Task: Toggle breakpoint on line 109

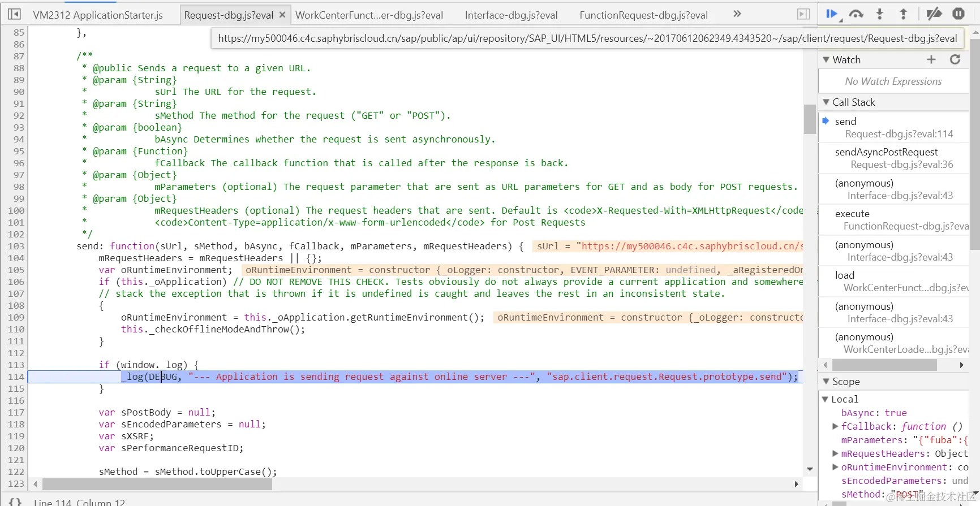Action: pos(16,317)
